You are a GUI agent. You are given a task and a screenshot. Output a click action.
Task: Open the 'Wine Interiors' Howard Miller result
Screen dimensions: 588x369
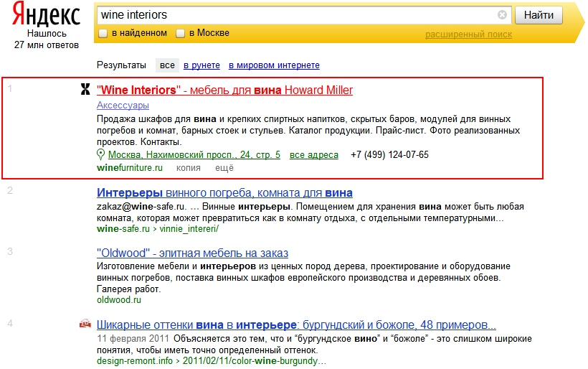point(224,90)
